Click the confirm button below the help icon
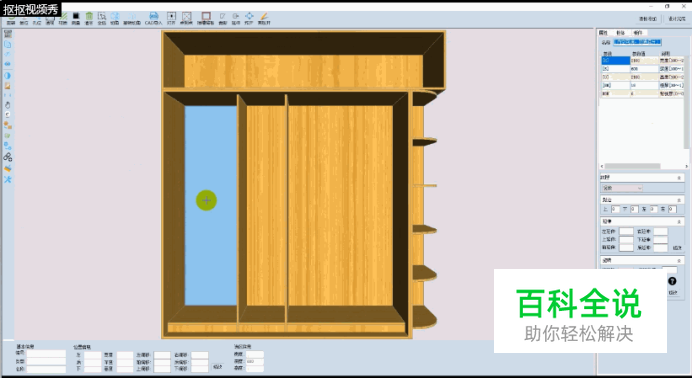 pyautogui.click(x=673, y=292)
